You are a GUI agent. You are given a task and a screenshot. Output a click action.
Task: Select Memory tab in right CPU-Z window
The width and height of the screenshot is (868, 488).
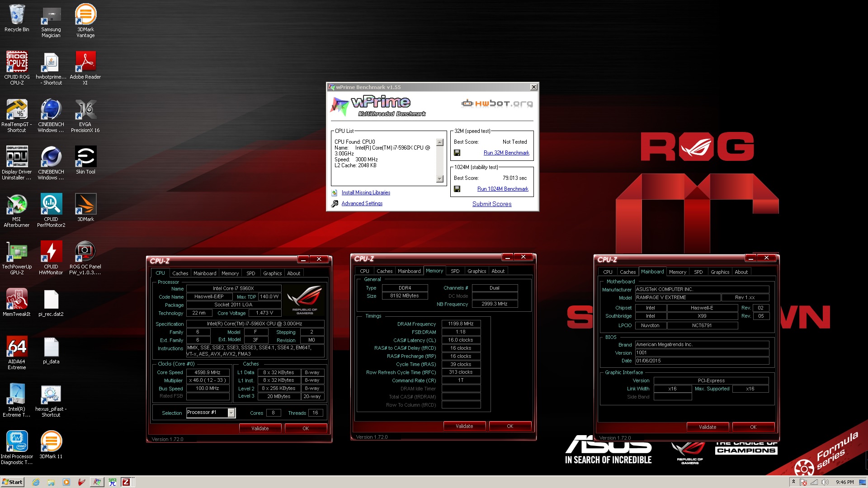point(678,272)
